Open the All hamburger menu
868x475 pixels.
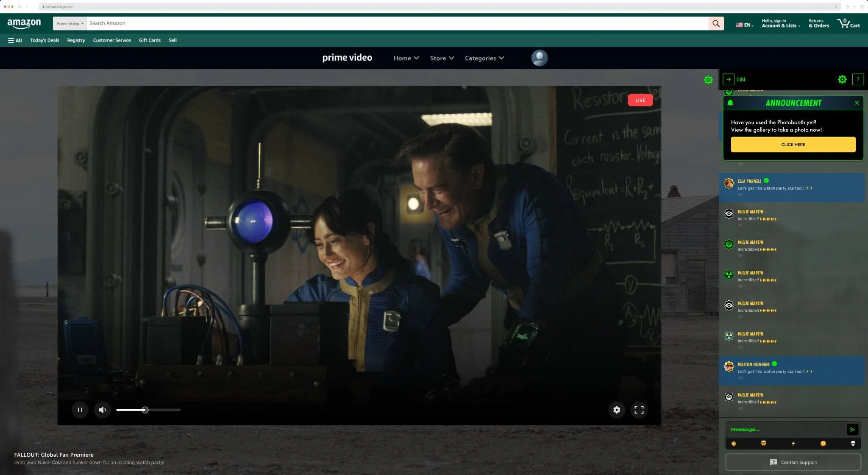coord(15,40)
